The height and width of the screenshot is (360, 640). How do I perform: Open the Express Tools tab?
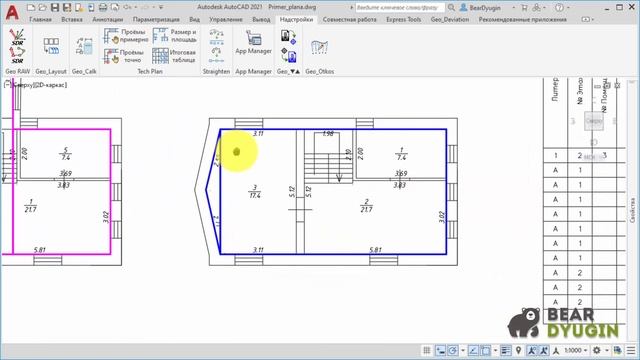(x=403, y=19)
